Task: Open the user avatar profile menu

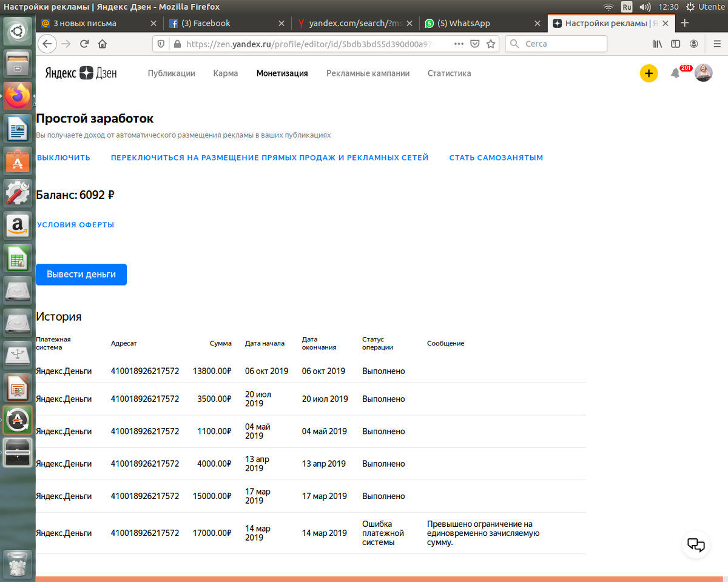Action: [x=703, y=73]
